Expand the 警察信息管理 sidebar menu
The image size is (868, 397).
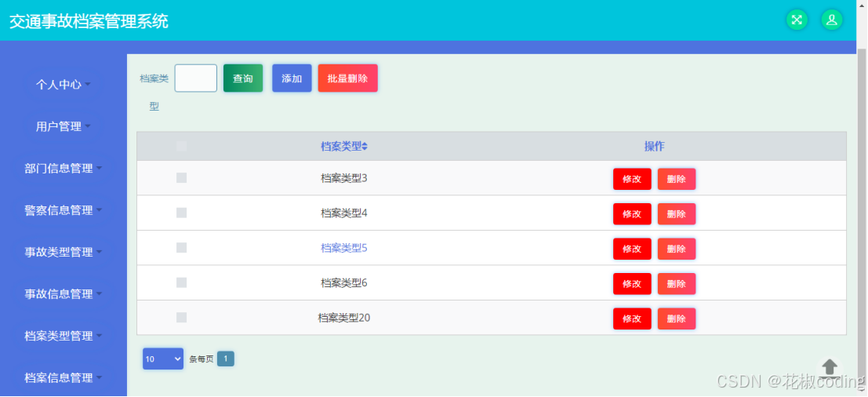[63, 210]
